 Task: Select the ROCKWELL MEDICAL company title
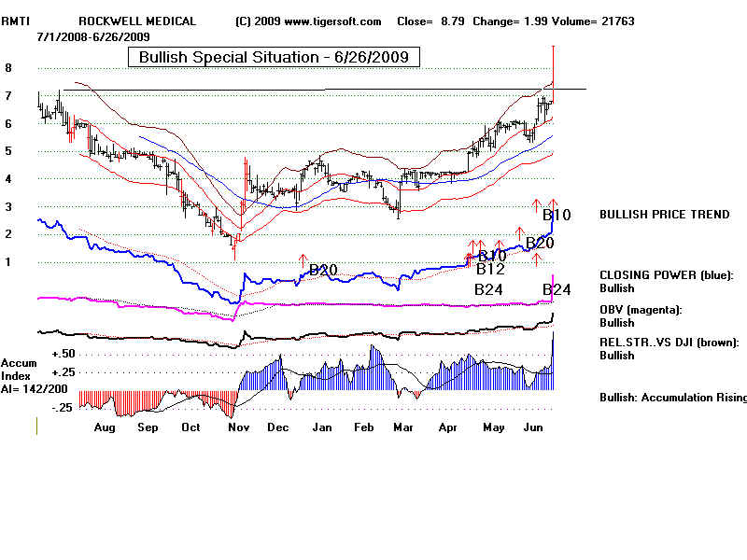(137, 21)
